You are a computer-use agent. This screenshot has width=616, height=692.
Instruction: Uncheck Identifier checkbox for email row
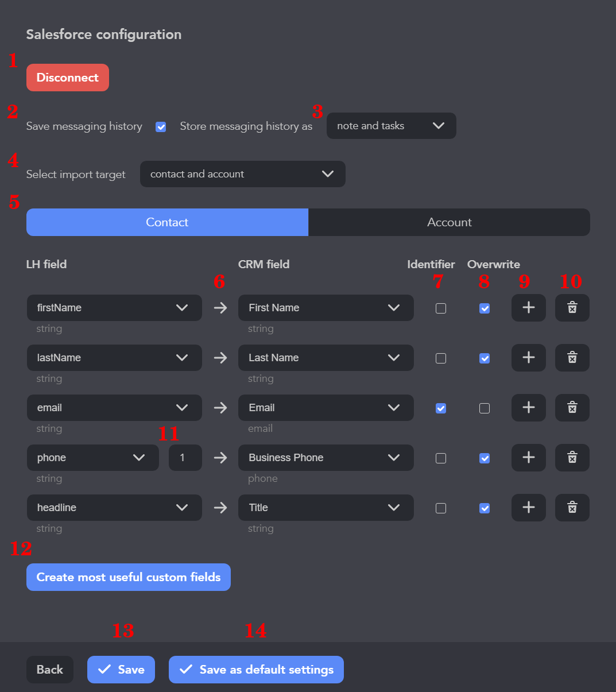click(x=440, y=408)
